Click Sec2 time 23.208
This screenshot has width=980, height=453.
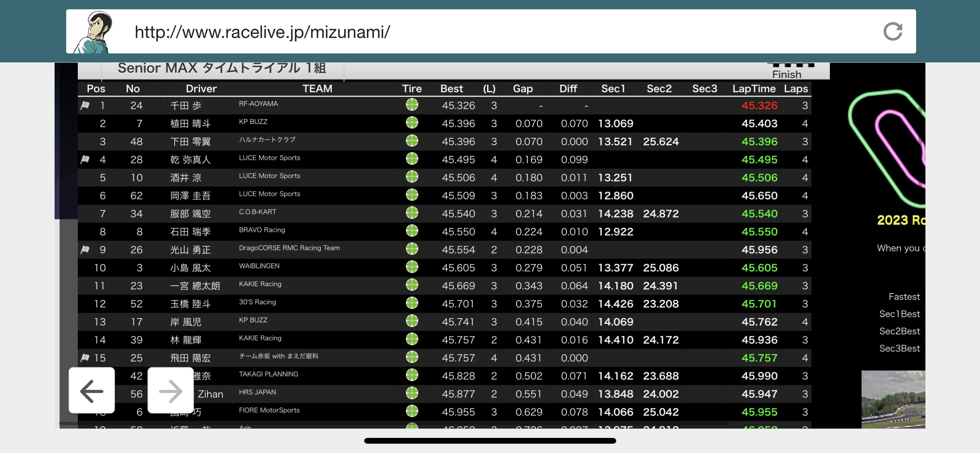coord(661,304)
